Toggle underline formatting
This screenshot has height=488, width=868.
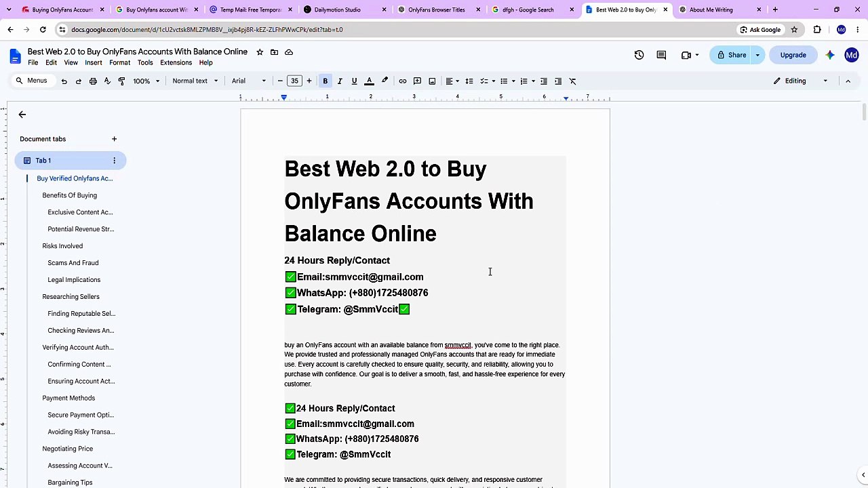(354, 81)
